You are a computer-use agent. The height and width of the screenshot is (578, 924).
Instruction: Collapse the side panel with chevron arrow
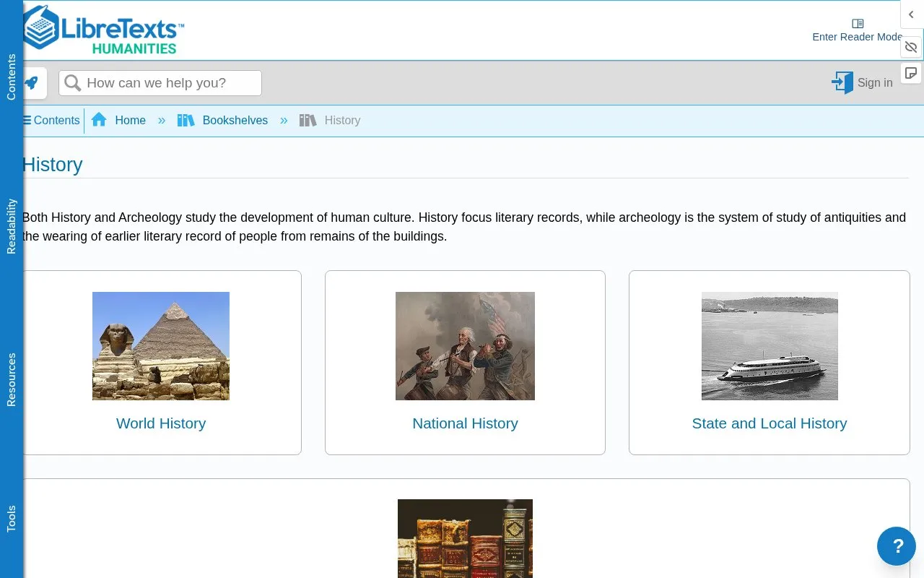(911, 14)
